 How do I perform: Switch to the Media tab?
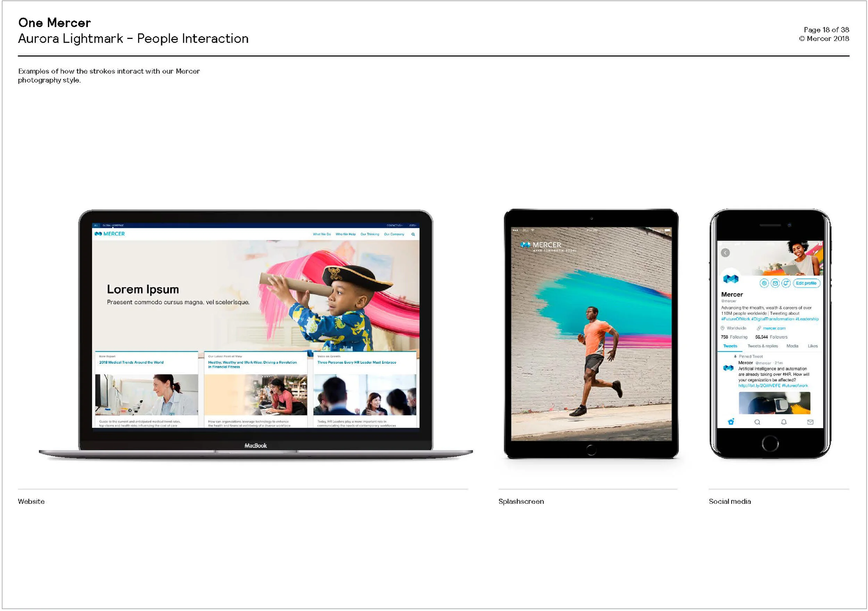(x=792, y=346)
